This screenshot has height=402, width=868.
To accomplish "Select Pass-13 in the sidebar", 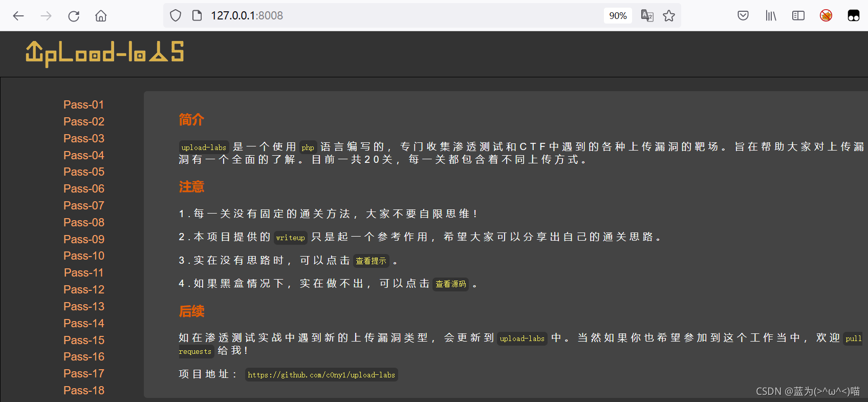I will 84,307.
